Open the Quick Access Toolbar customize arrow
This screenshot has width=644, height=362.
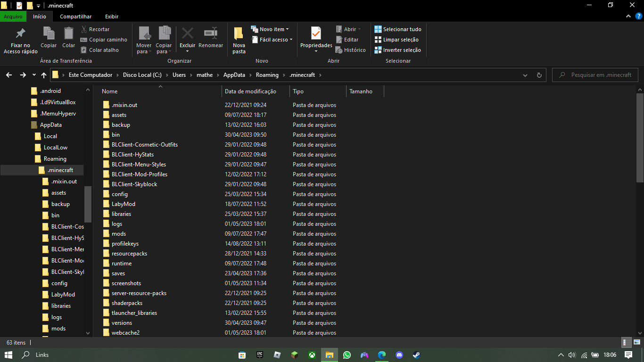coord(38,6)
